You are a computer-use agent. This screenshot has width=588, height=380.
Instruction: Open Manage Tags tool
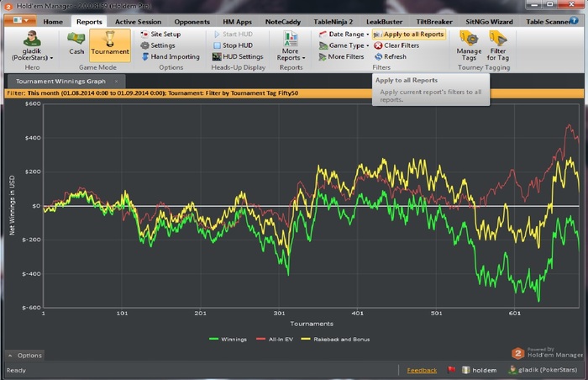[x=469, y=44]
